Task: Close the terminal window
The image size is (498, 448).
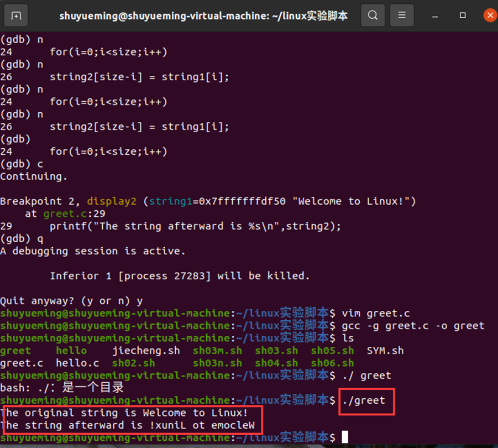Action: (490, 15)
